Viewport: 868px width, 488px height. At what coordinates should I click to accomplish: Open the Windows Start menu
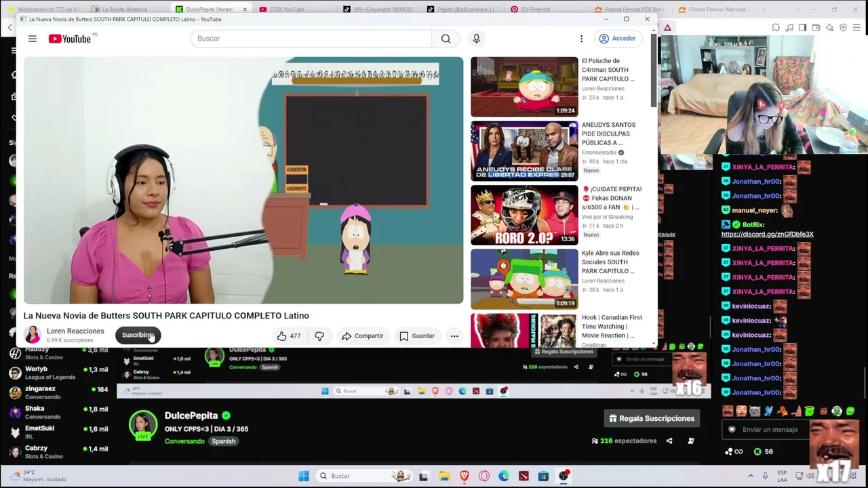[x=304, y=476]
